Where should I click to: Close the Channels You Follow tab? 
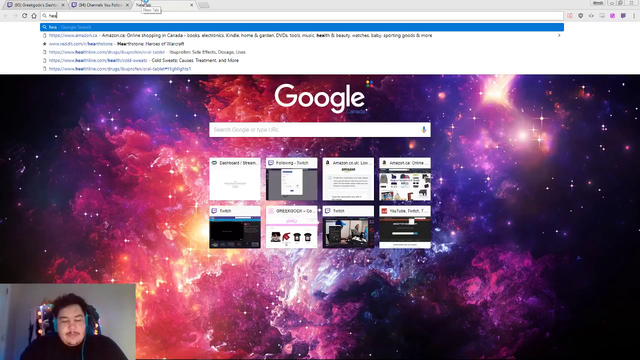127,5
